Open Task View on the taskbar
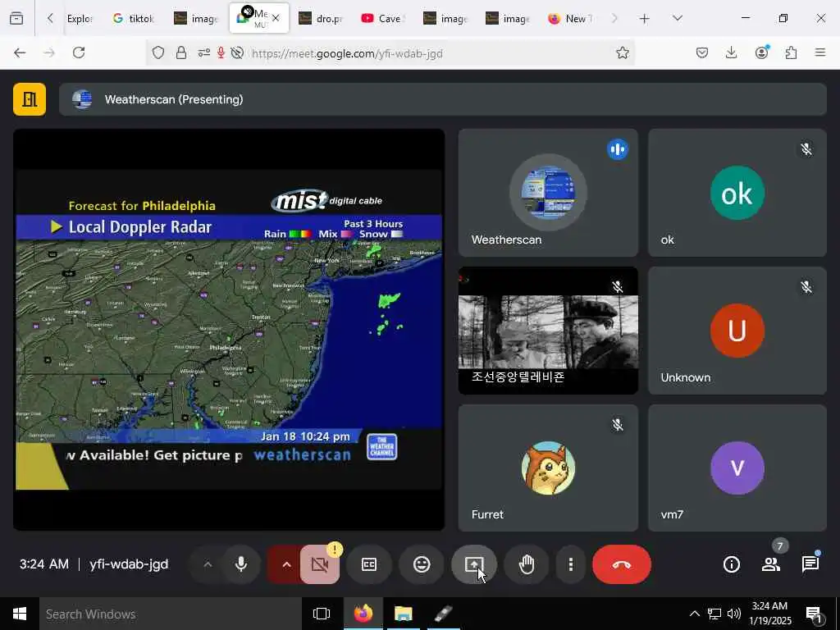This screenshot has width=840, height=630. tap(322, 614)
